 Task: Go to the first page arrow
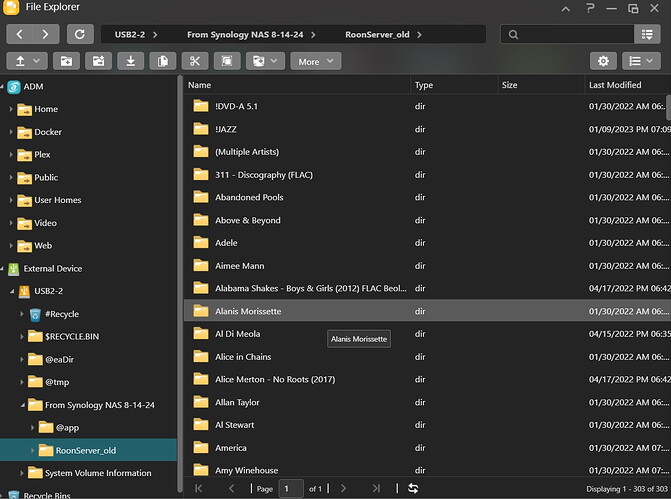coord(199,488)
